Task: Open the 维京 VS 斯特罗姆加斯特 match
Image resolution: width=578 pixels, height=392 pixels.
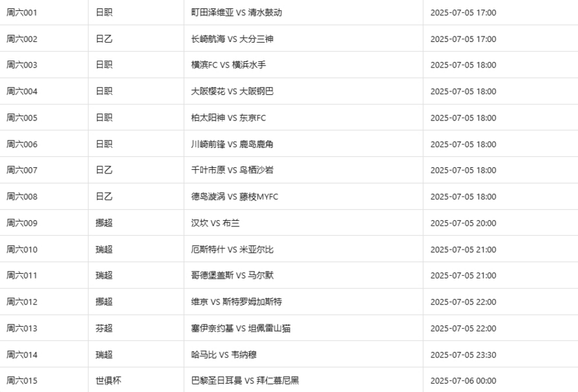Action: pos(236,302)
